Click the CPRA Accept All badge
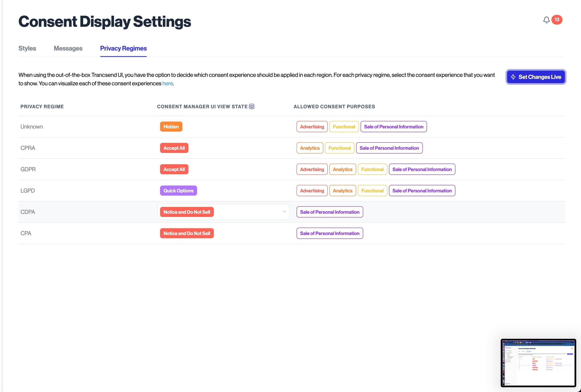This screenshot has height=392, width=581. click(x=174, y=148)
